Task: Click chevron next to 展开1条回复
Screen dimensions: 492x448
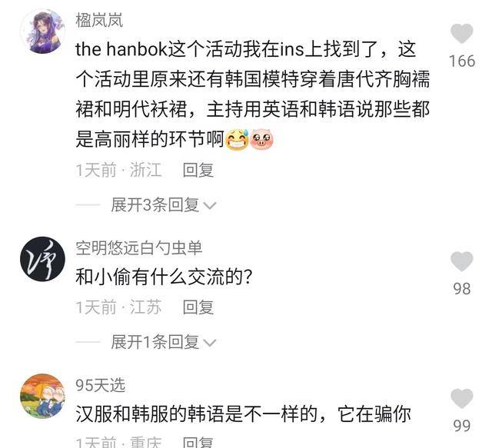Action: pos(210,343)
